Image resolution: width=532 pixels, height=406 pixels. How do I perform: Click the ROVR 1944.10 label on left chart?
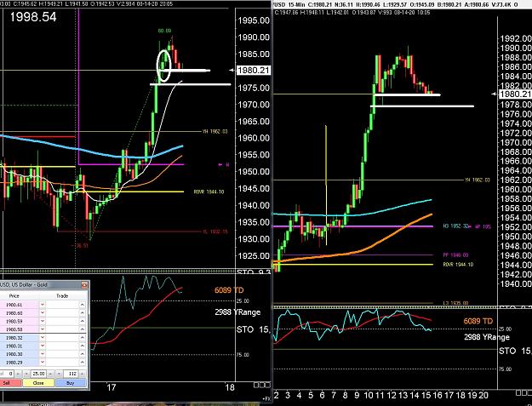pos(209,192)
